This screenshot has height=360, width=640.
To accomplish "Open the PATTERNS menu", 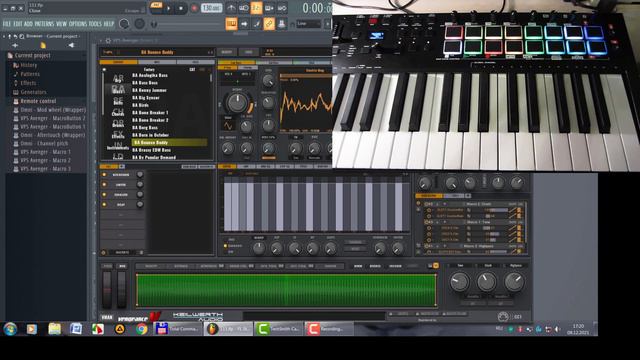I will [x=44, y=24].
